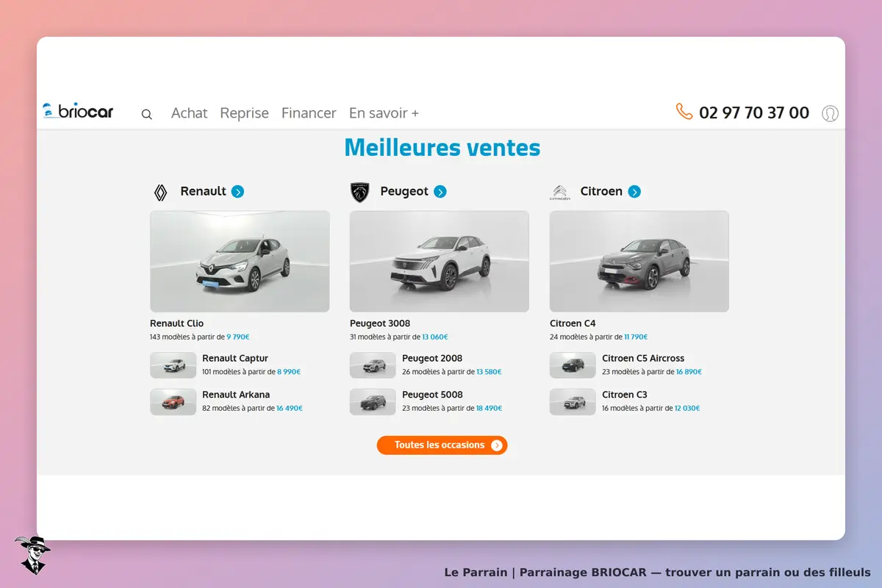Click the orange phone icon
The height and width of the screenshot is (588, 882).
(684, 112)
